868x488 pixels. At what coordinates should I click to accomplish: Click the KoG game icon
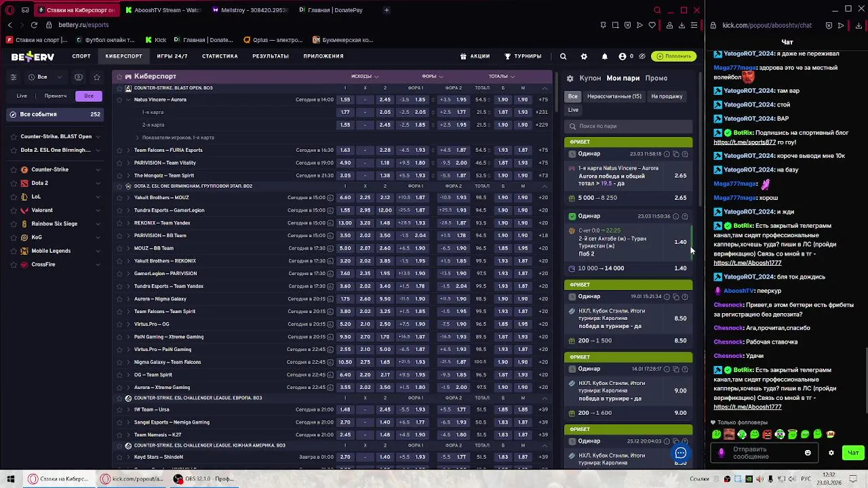pyautogui.click(x=24, y=237)
